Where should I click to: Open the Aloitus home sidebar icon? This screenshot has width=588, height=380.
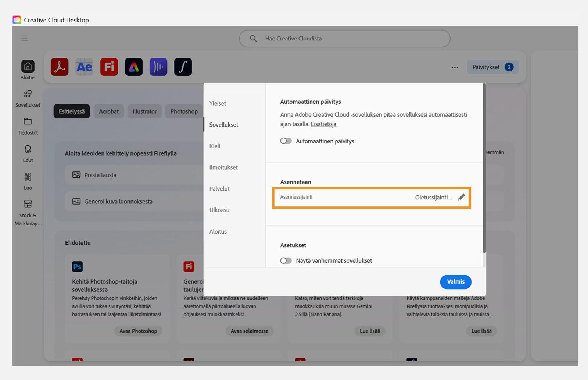pyautogui.click(x=28, y=67)
